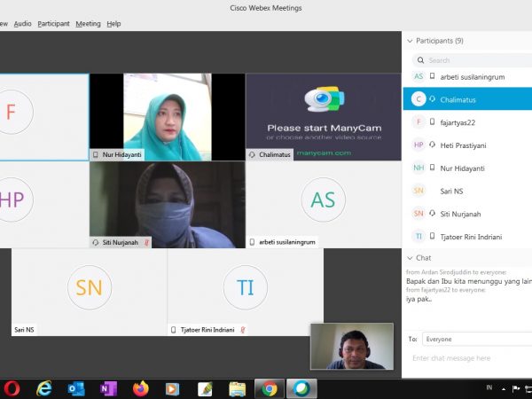This screenshot has height=399, width=532.
Task: Click the TI avatar beside Tjatoer Rini Indriani
Action: (419, 236)
